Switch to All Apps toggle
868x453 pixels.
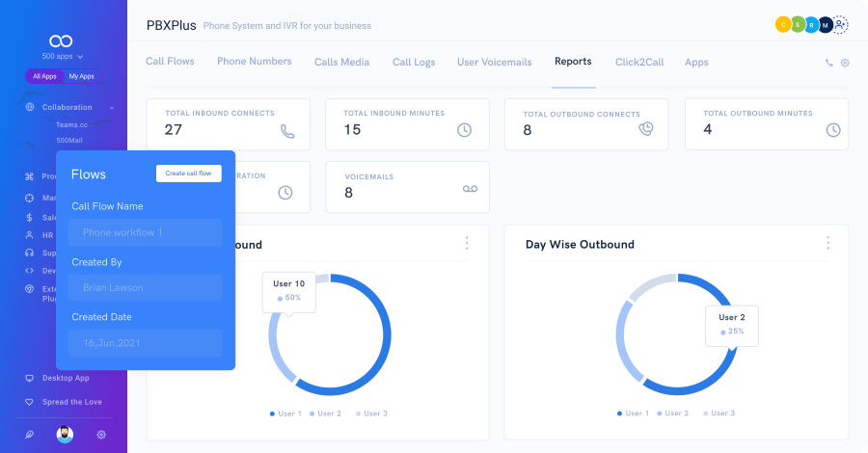44,76
